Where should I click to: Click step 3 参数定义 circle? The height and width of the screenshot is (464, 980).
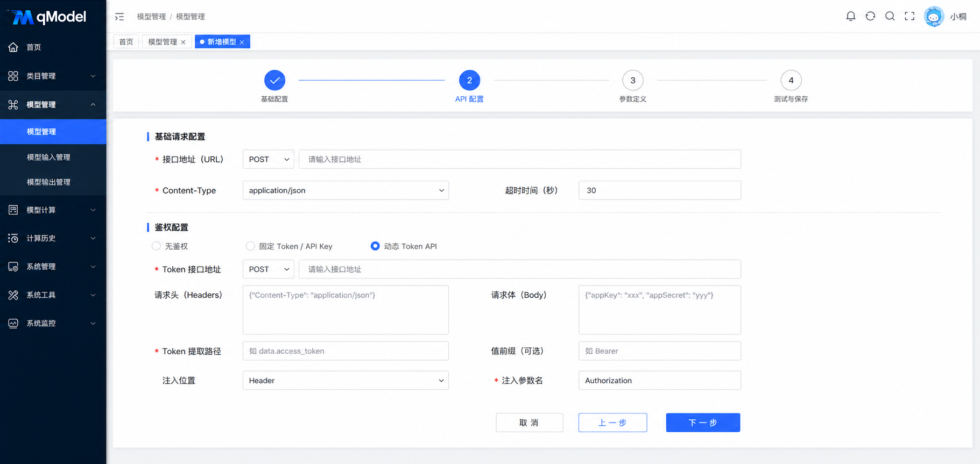tap(633, 80)
